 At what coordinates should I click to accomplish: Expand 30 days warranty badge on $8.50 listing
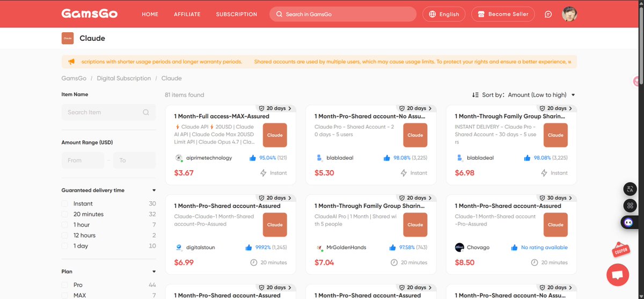pos(556,198)
